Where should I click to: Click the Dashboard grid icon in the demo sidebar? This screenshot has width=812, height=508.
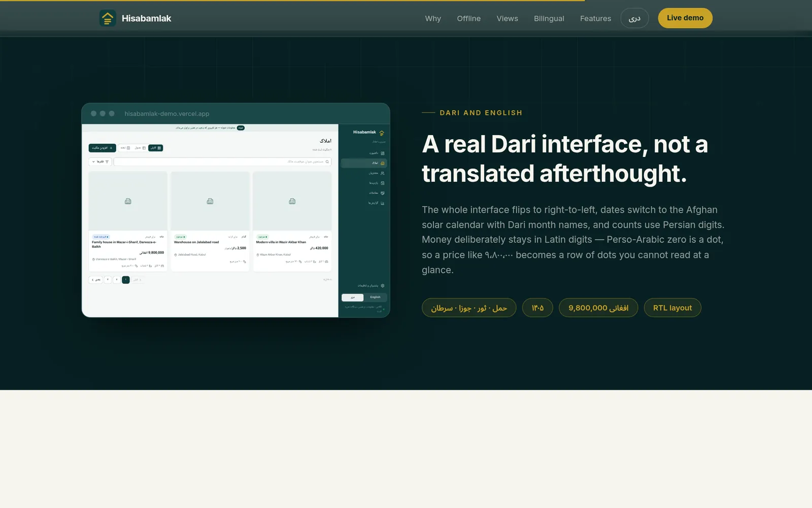pos(383,153)
